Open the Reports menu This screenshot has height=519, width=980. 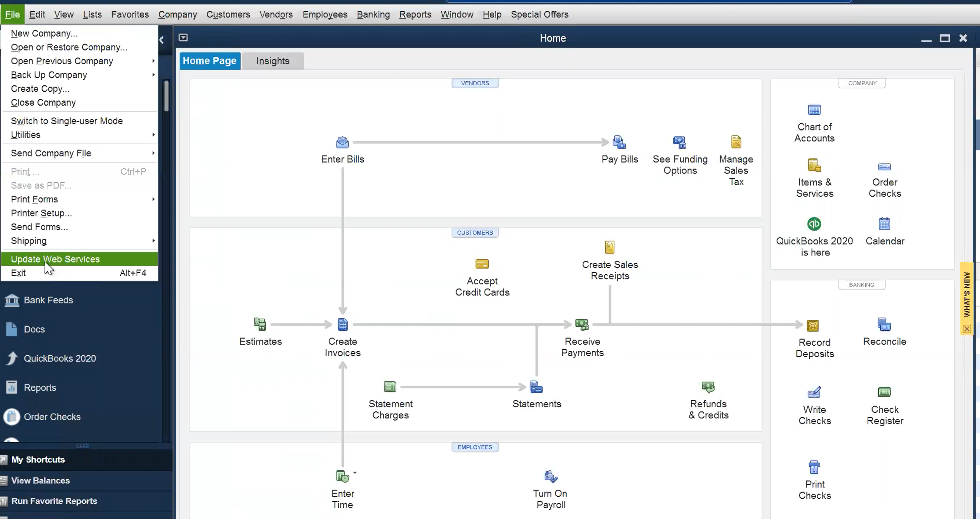pyautogui.click(x=415, y=14)
